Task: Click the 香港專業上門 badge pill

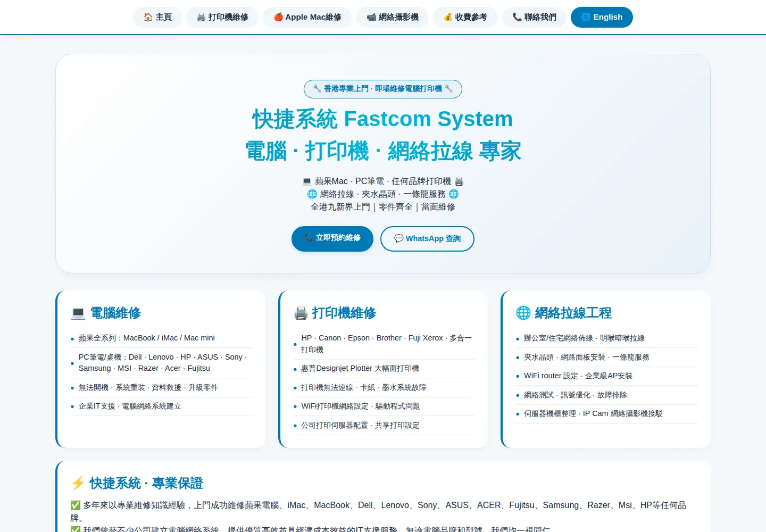Action: click(383, 89)
